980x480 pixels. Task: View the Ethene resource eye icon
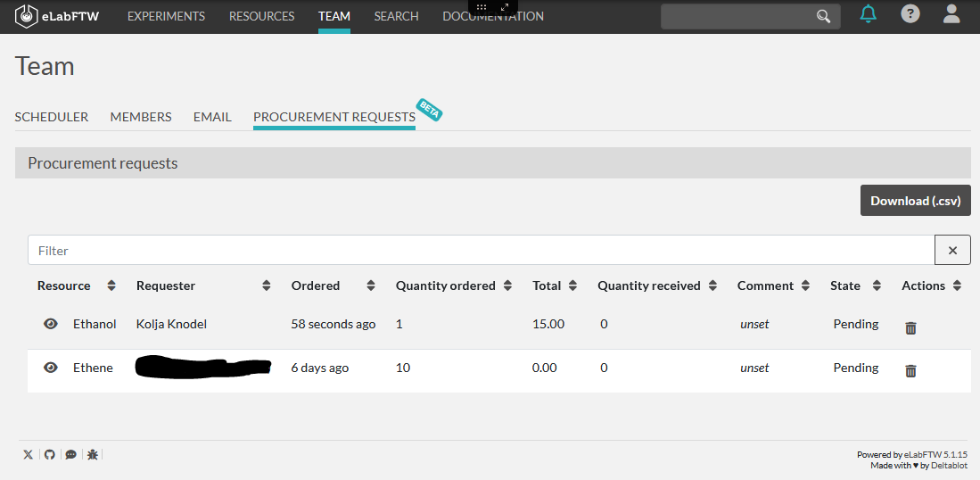(x=51, y=368)
